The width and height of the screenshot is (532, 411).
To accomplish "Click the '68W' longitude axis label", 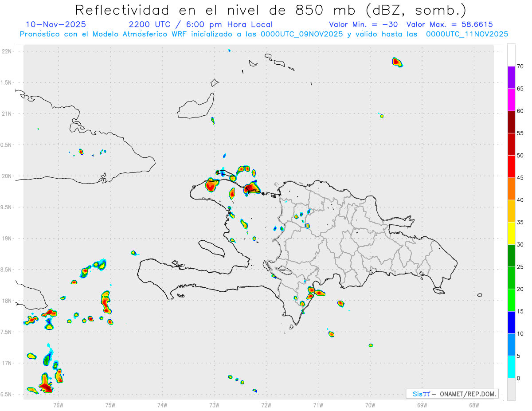I will pos(473,405).
